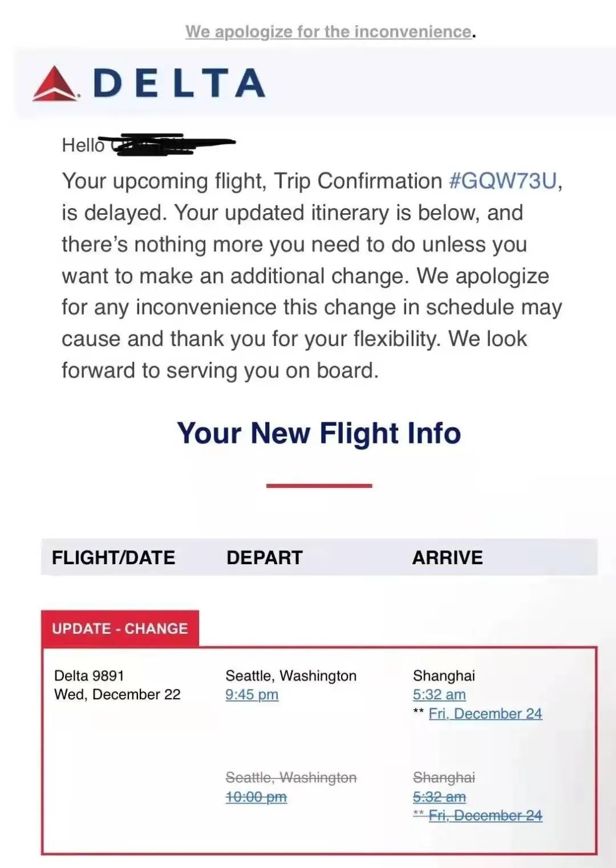Click the Delta 9891 flight number
616x868 pixels.
89,675
